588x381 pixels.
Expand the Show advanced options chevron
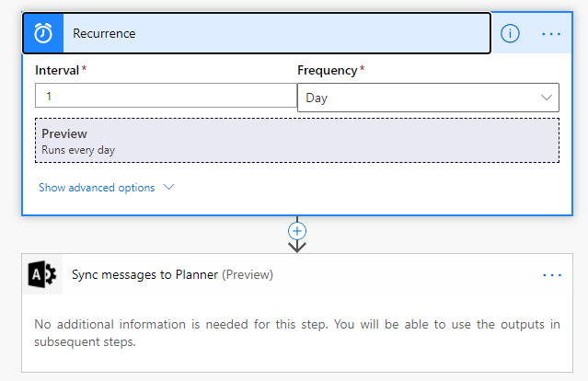pyautogui.click(x=168, y=187)
